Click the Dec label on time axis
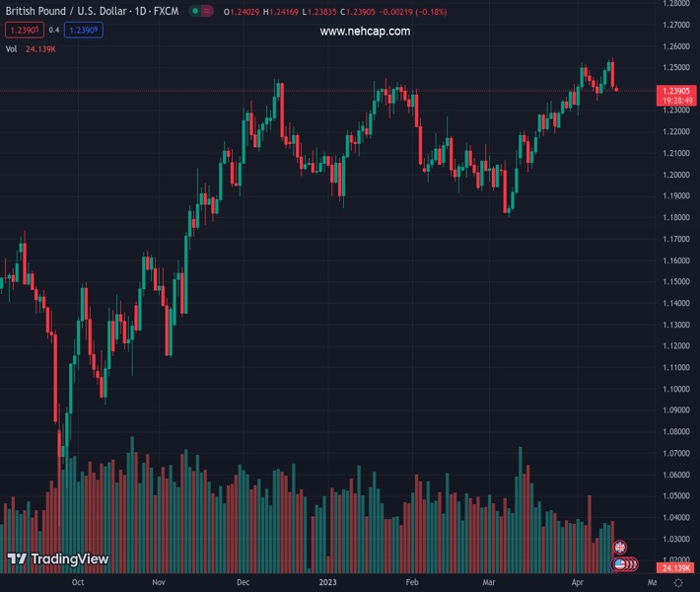Viewport: 700px width, 592px height. 243,583
